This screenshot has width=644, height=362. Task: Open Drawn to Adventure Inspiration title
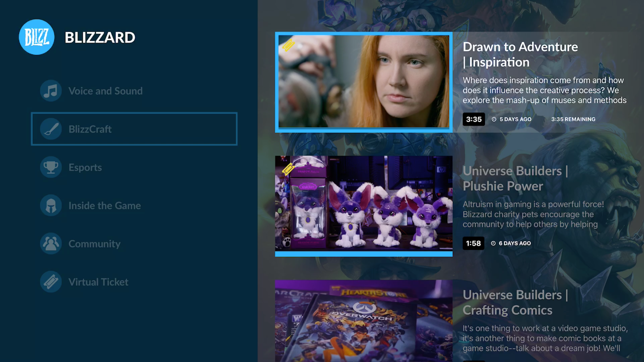point(520,54)
